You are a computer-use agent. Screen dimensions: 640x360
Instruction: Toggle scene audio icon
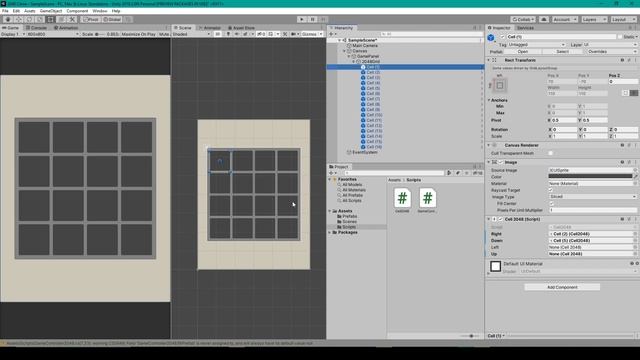237,34
